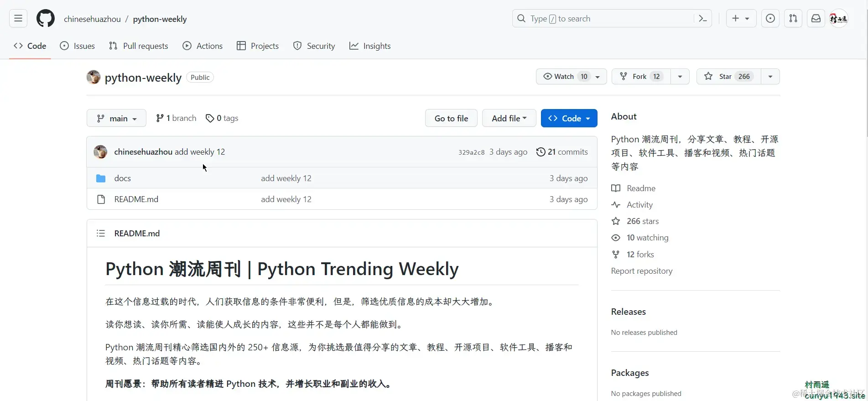Expand the Star lists dropdown arrow
This screenshot has width=868, height=401.
click(x=770, y=77)
